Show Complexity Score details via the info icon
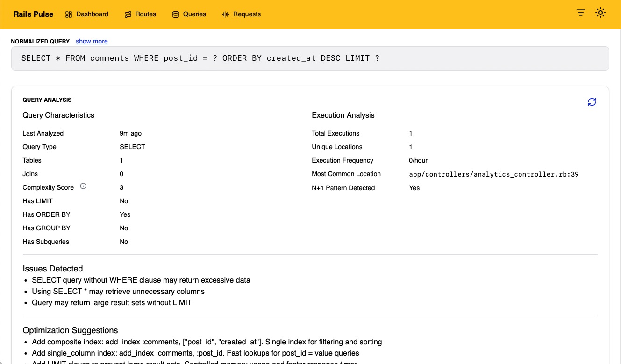Image resolution: width=621 pixels, height=364 pixels. click(x=83, y=186)
